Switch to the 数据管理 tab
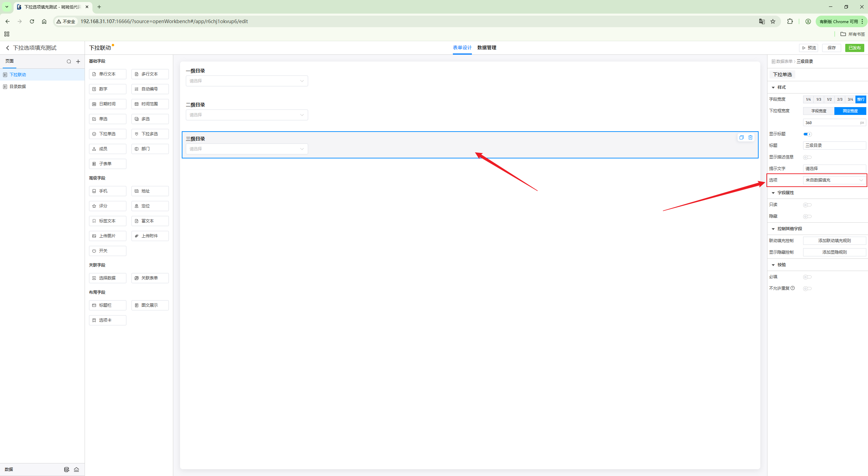 coord(486,48)
